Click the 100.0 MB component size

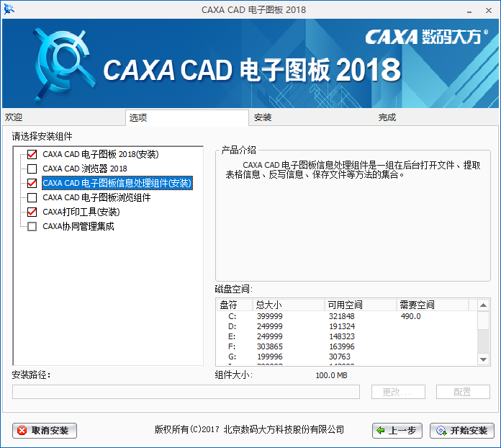331,375
